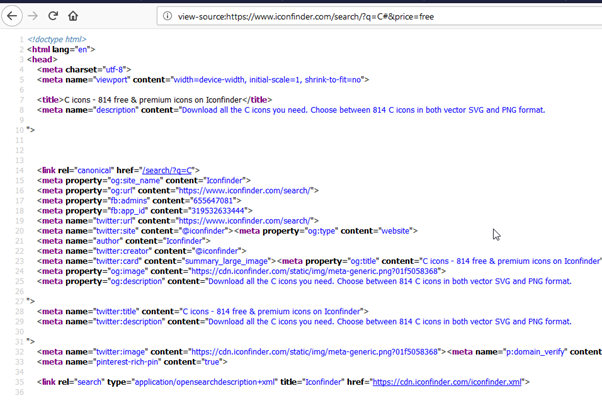This screenshot has width=602, height=412.
Task: Select the doctype html text on line 1
Action: pyautogui.click(x=56, y=39)
